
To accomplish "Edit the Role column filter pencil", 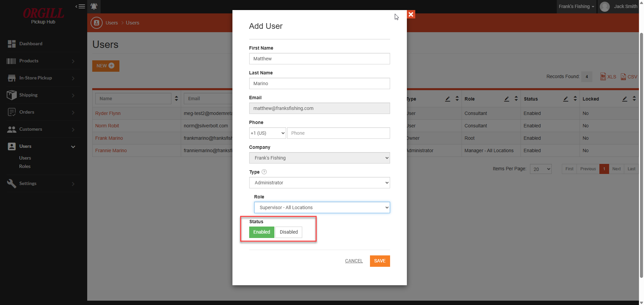I will [x=506, y=99].
